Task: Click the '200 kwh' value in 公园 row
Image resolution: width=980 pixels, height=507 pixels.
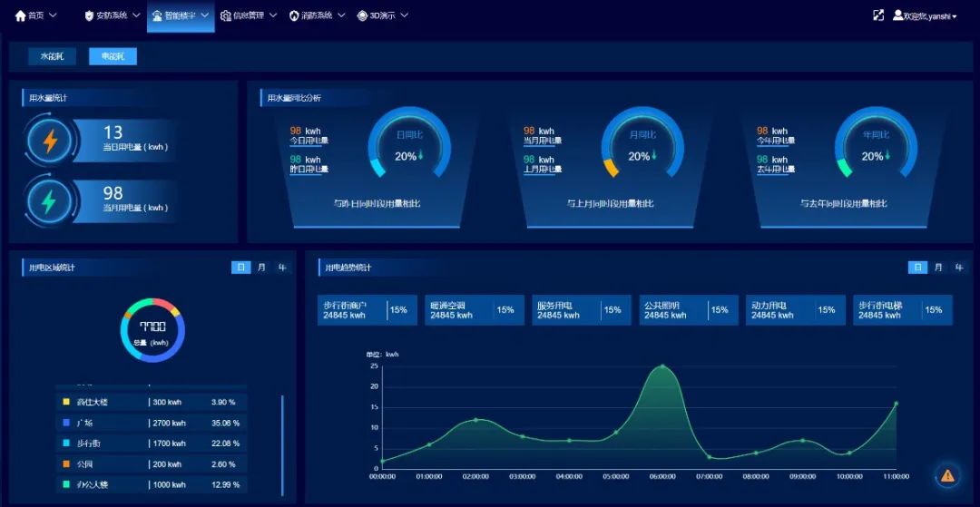Action: [x=167, y=463]
